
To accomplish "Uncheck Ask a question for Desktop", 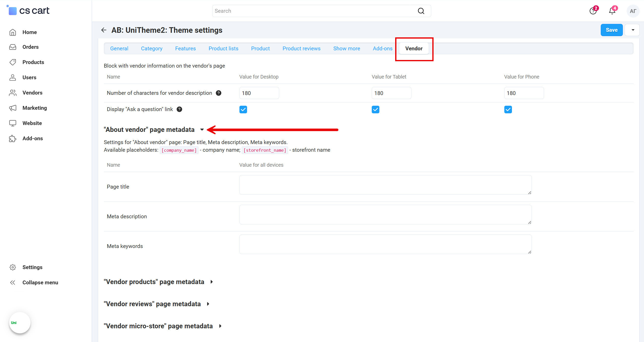I will pos(243,110).
